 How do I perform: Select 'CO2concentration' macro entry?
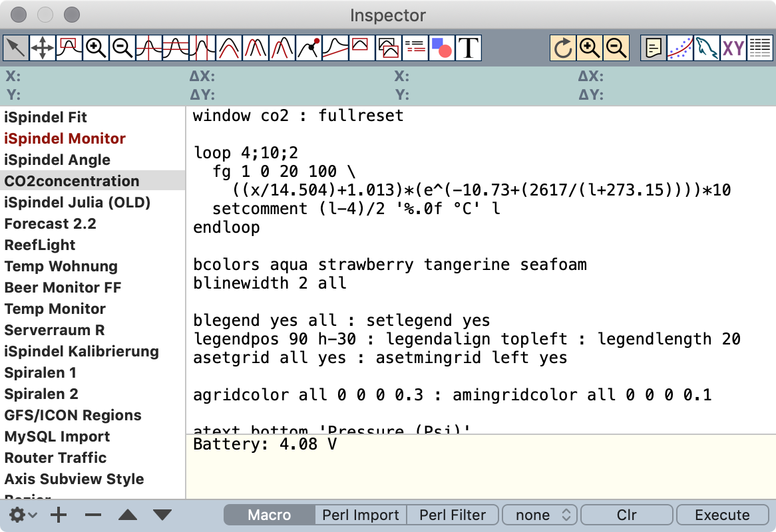point(93,181)
